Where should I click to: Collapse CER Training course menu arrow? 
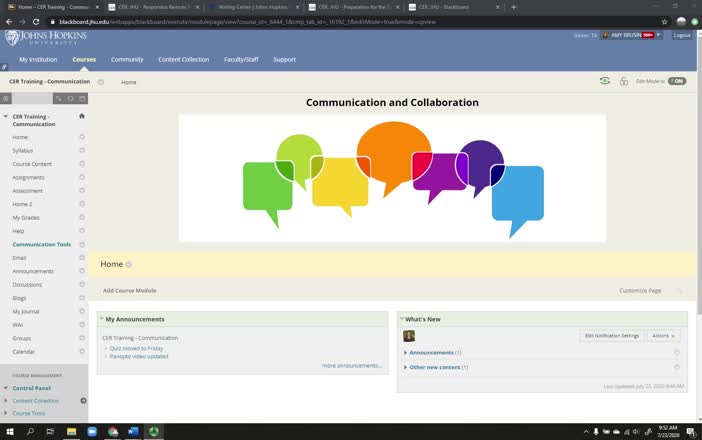5,116
